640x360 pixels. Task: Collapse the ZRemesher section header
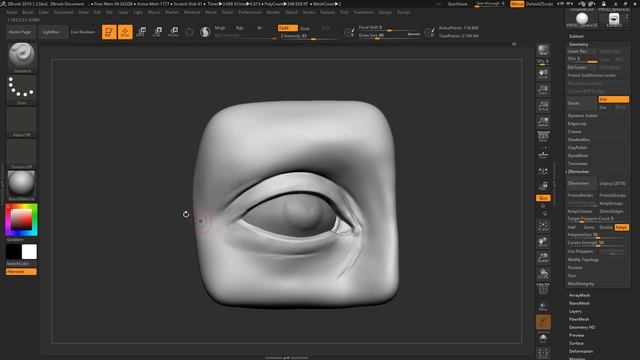pos(578,171)
